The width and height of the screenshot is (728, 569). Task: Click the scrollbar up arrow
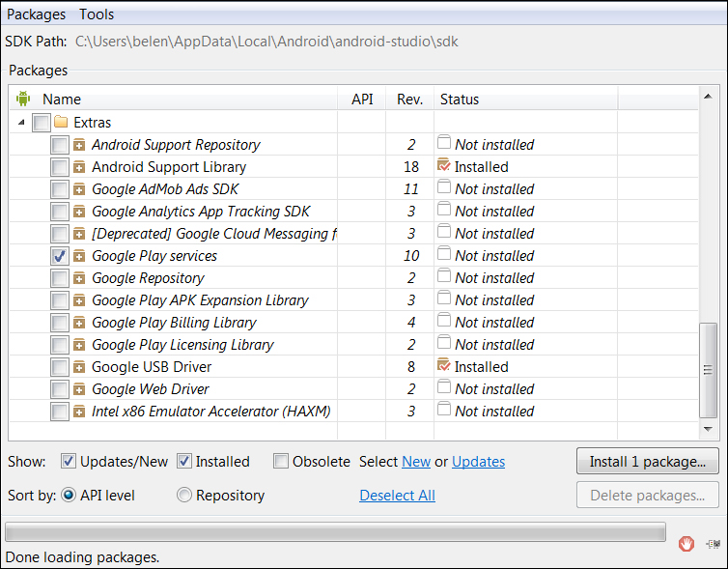(x=708, y=97)
